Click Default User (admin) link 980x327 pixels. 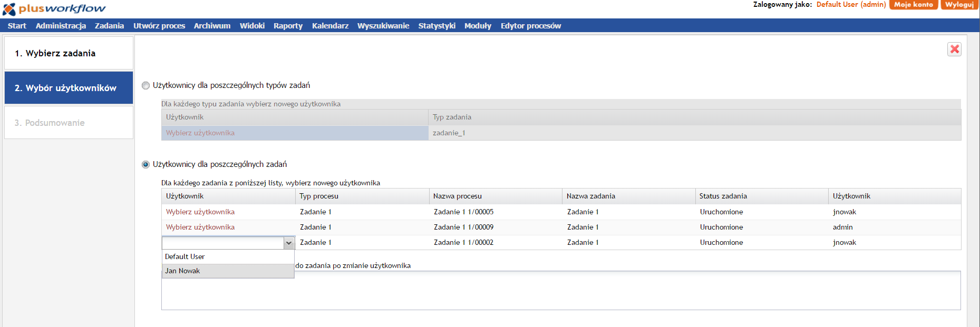click(x=851, y=5)
